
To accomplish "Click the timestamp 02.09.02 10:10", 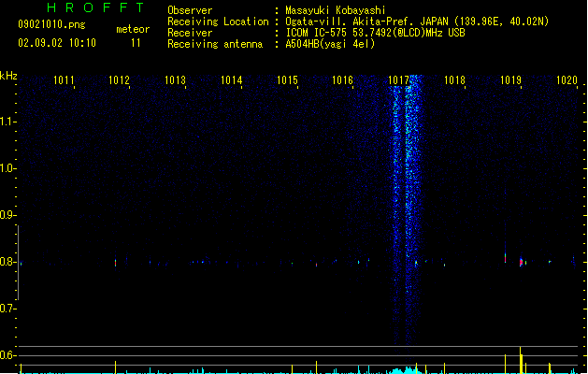I will (57, 43).
